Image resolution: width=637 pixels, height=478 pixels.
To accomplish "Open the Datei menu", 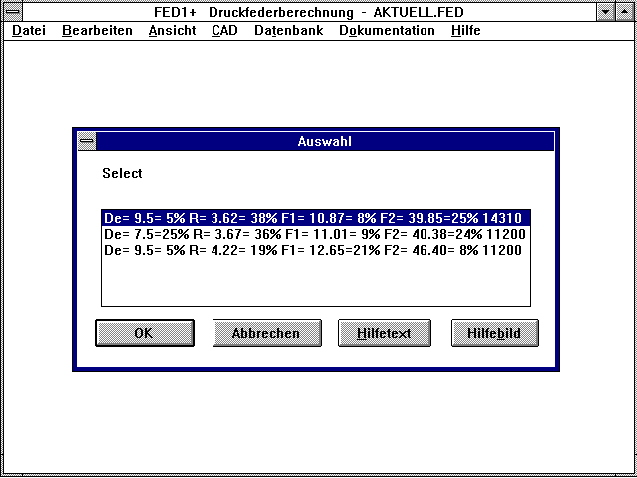I will pos(29,31).
